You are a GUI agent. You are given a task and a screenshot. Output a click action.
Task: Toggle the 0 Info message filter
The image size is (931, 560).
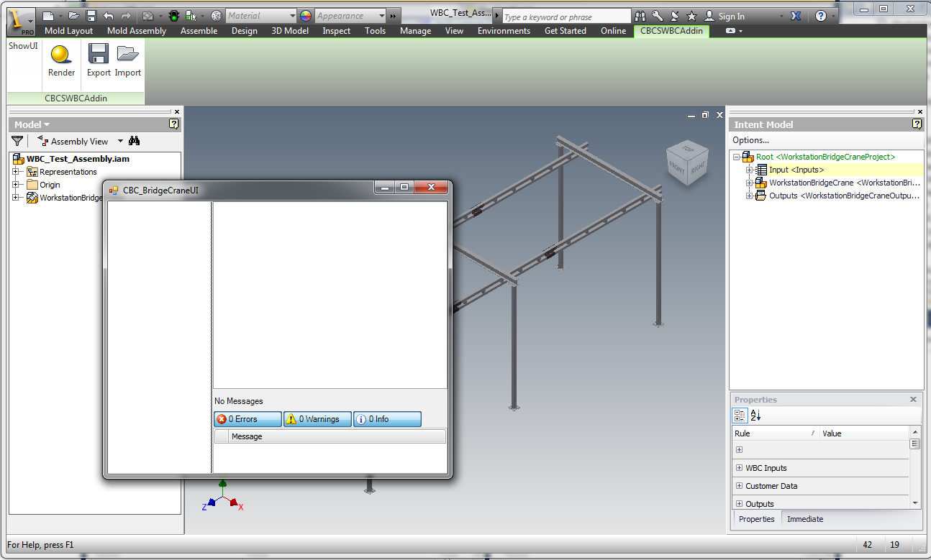click(387, 419)
